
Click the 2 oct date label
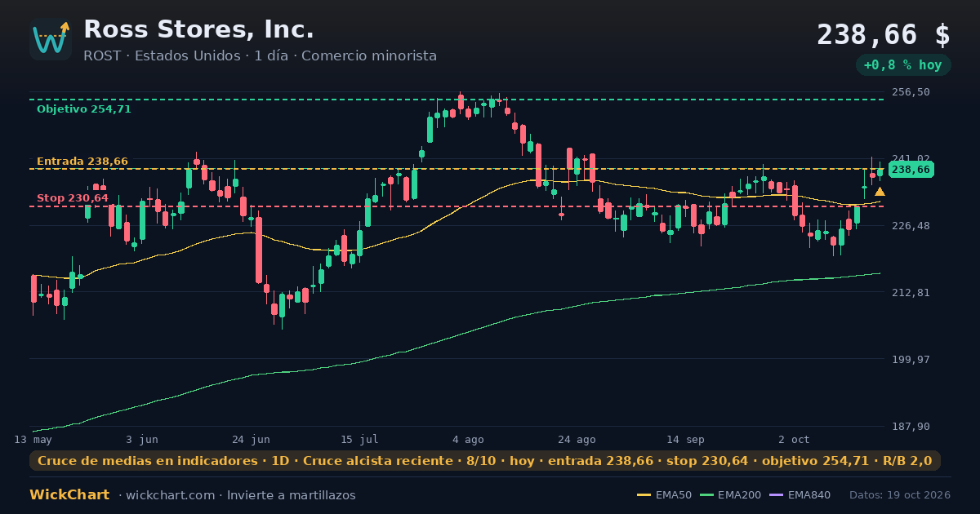(x=794, y=440)
